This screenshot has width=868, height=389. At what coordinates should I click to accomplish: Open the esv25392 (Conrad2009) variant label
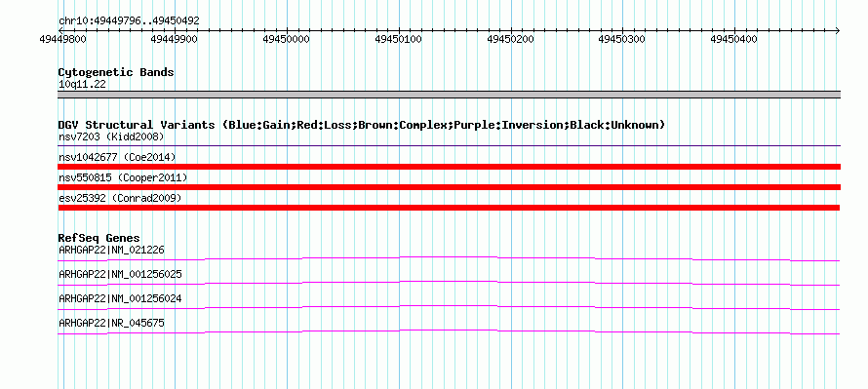120,198
